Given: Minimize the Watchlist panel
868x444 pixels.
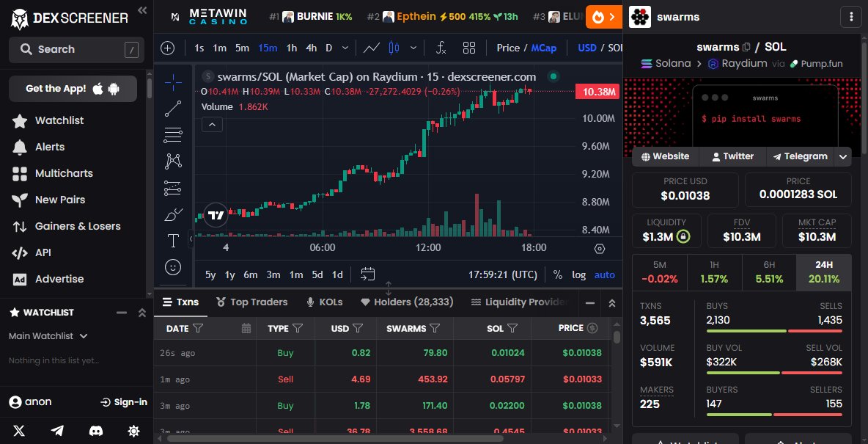Looking at the screenshot, I should [122, 313].
